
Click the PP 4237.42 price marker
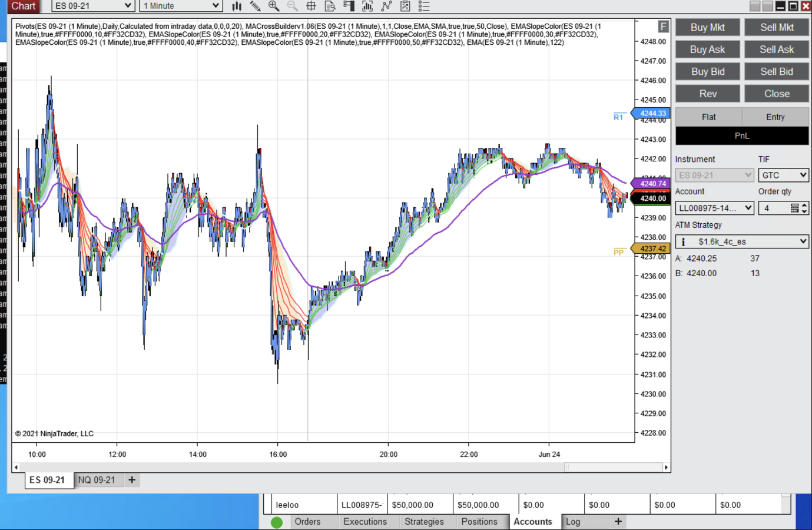pos(650,249)
